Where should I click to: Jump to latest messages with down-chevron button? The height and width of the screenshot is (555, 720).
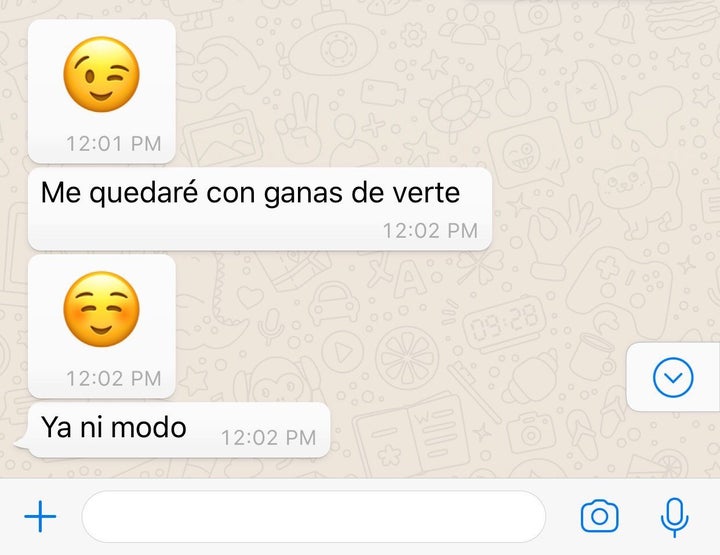point(673,377)
